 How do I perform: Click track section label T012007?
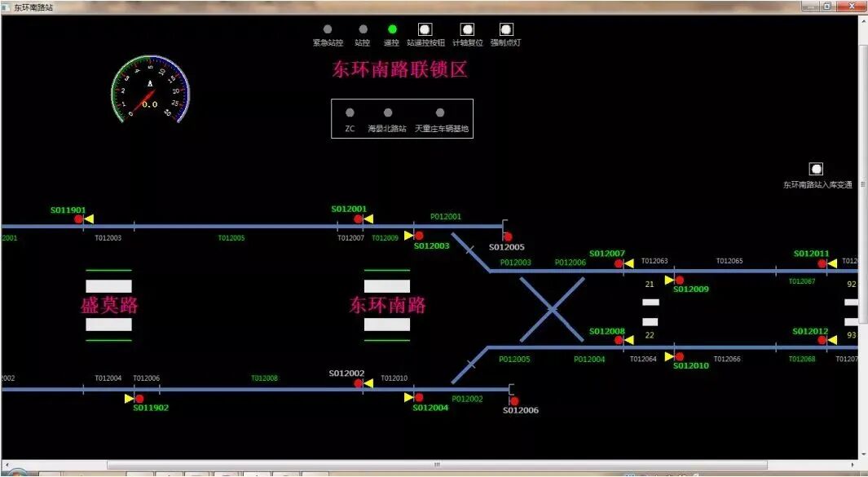coord(351,238)
